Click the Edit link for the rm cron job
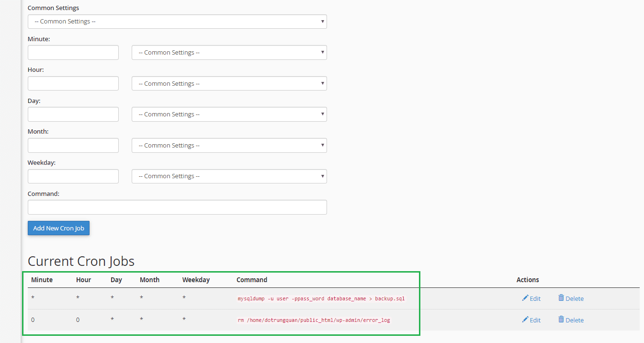This screenshot has height=343, width=644. coord(531,320)
